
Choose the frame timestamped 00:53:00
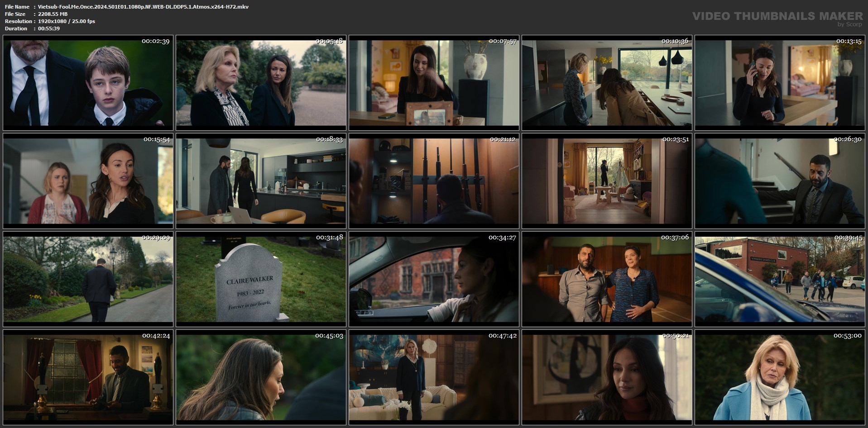point(780,377)
